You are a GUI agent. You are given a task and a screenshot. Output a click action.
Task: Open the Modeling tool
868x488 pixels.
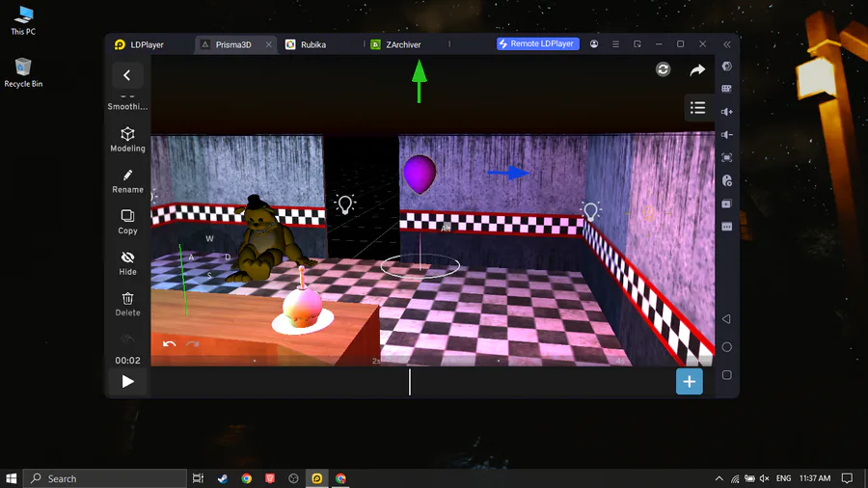(x=127, y=140)
